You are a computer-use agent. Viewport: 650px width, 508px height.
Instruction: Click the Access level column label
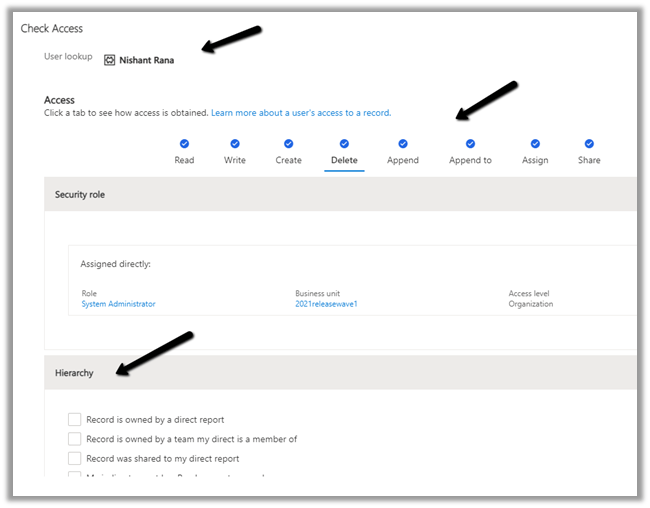point(530,294)
